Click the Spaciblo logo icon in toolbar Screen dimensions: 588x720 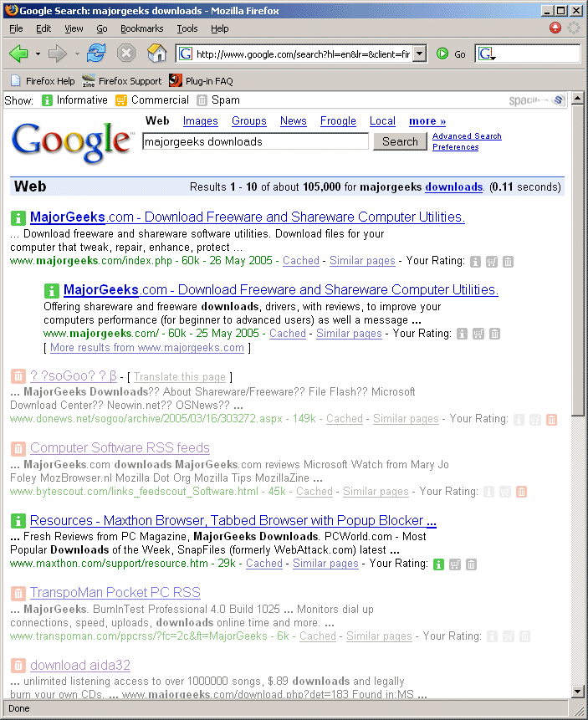(559, 100)
